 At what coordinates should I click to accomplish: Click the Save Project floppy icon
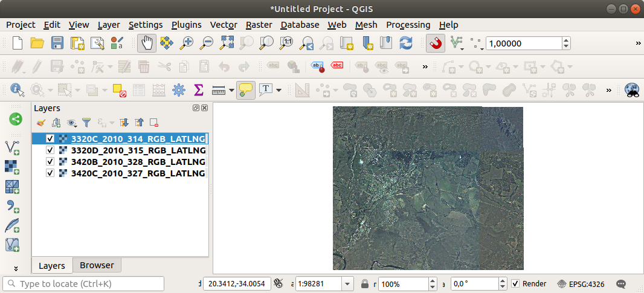tap(57, 43)
